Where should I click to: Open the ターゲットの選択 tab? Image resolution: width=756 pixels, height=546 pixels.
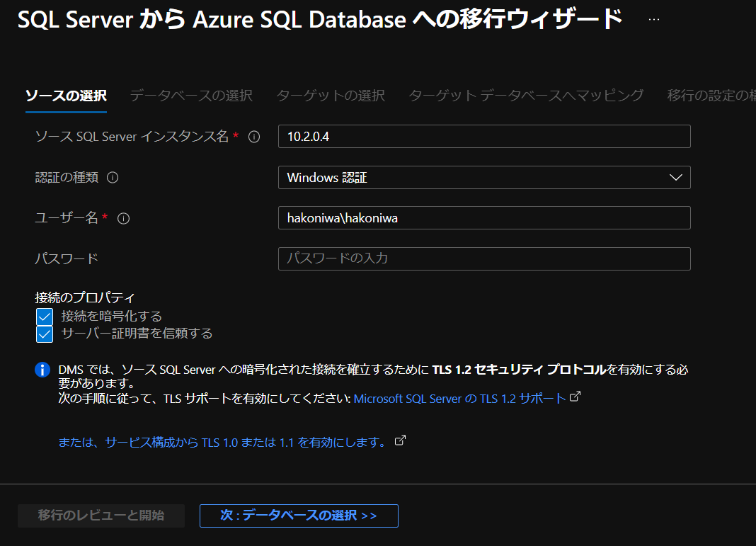coord(330,96)
